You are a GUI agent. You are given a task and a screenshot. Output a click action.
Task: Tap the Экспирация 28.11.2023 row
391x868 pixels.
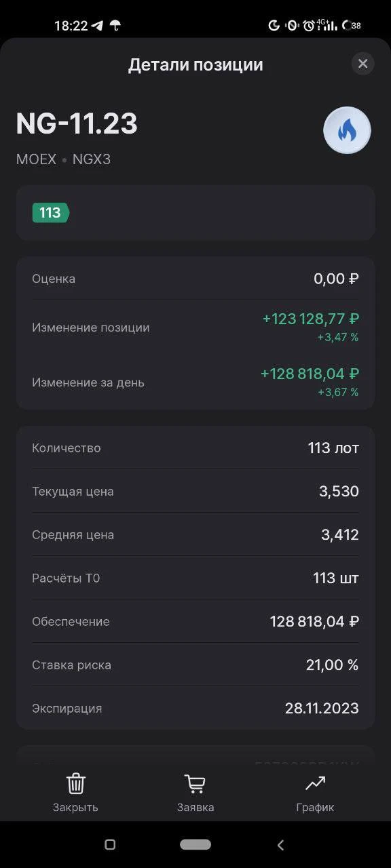tap(195, 708)
